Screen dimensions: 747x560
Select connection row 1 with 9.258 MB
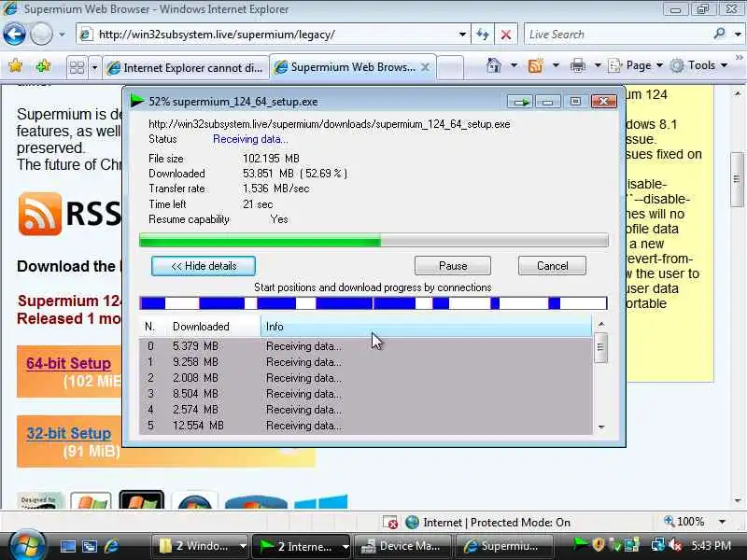point(365,362)
